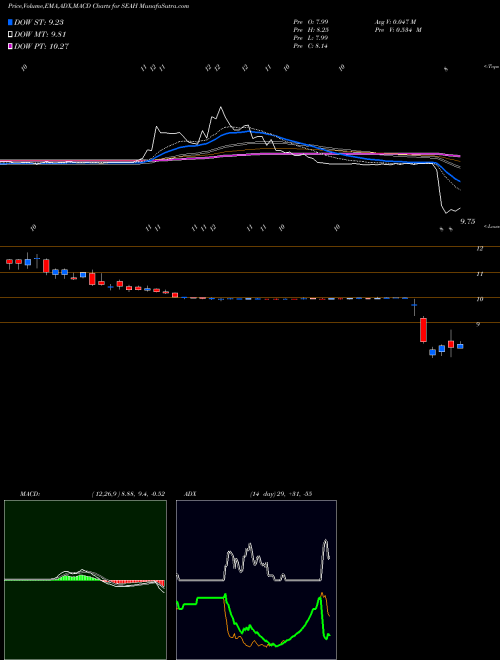Image resolution: width=500 pixels, height=660 pixels.
Task: Click the price axis label 11
Action: tap(479, 274)
